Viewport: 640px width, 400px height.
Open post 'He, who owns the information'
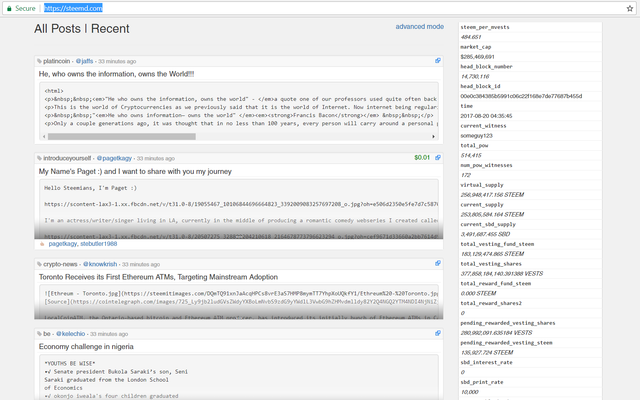(116, 74)
